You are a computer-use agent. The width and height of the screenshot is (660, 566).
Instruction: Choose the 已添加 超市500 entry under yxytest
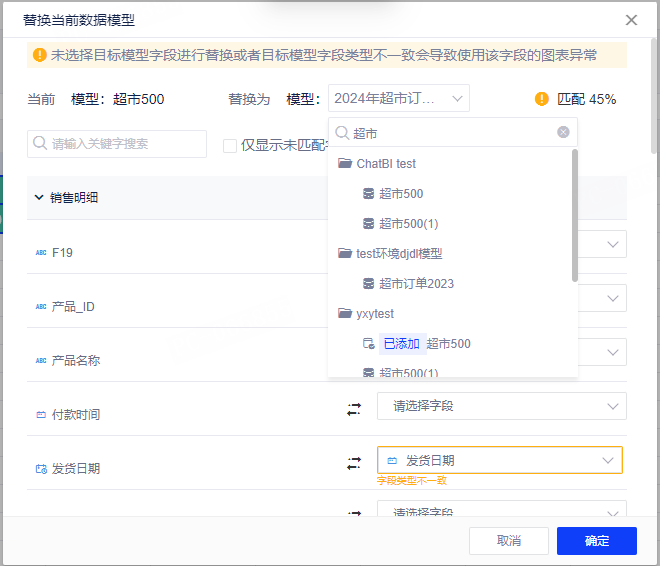[425, 343]
